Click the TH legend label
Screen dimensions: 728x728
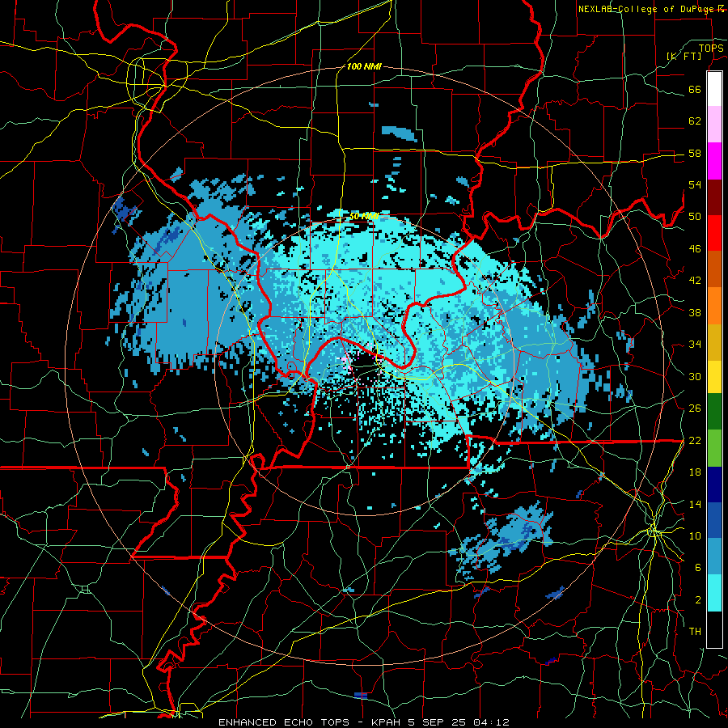click(695, 632)
